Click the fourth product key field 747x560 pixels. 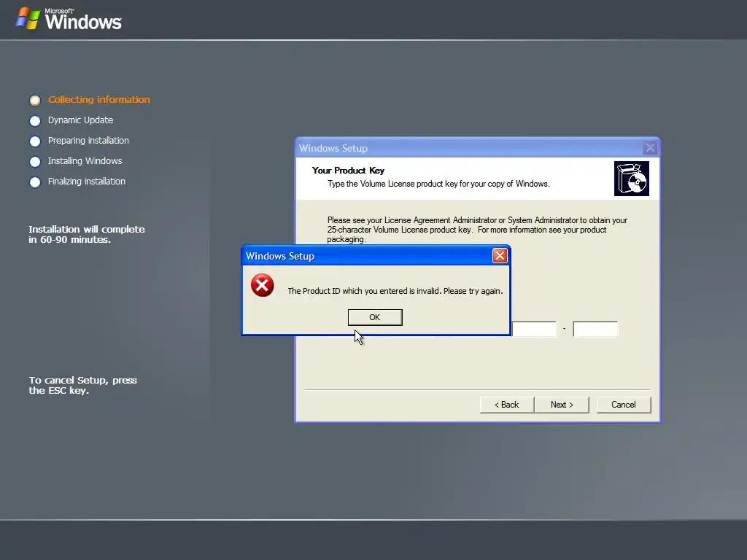[x=534, y=329]
